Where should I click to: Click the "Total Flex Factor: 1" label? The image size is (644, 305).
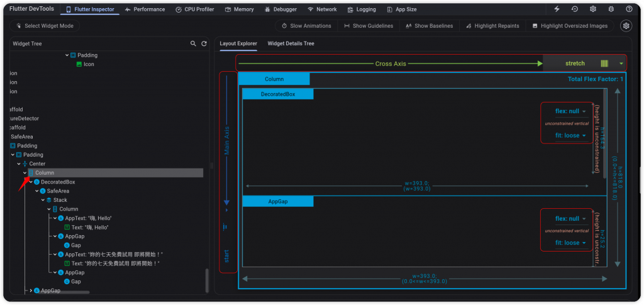pyautogui.click(x=595, y=79)
